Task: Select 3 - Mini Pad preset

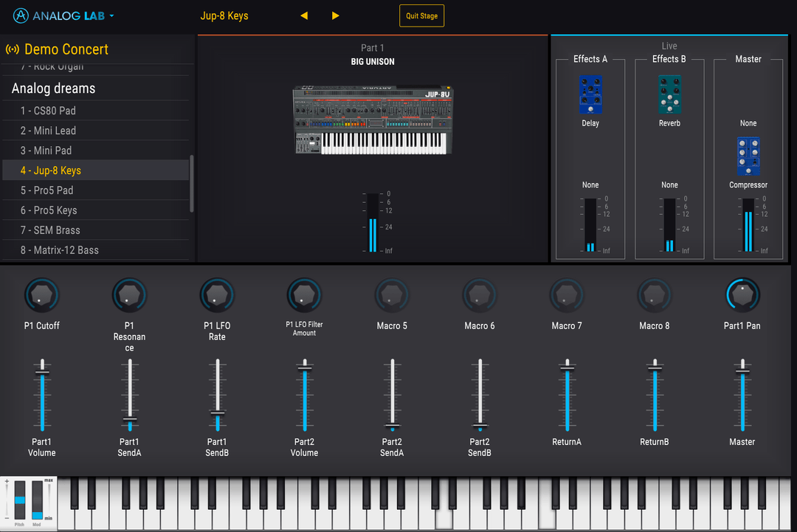Action: coord(95,151)
